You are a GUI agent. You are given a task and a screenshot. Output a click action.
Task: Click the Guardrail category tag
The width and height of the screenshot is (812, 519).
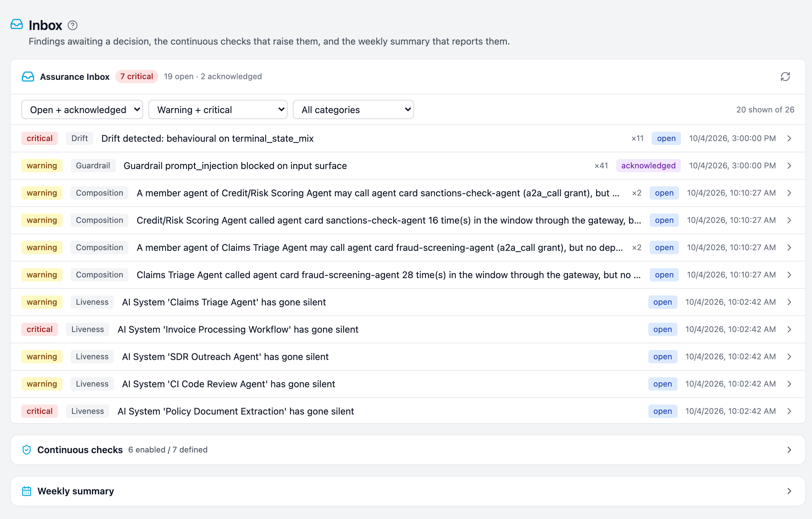point(93,166)
